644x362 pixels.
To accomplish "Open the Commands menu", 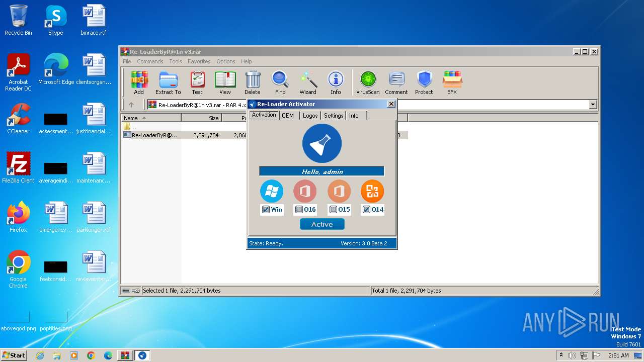I will point(150,61).
